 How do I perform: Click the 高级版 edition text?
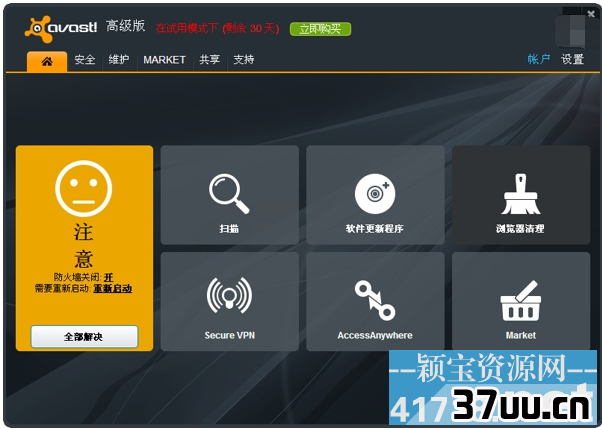point(126,26)
